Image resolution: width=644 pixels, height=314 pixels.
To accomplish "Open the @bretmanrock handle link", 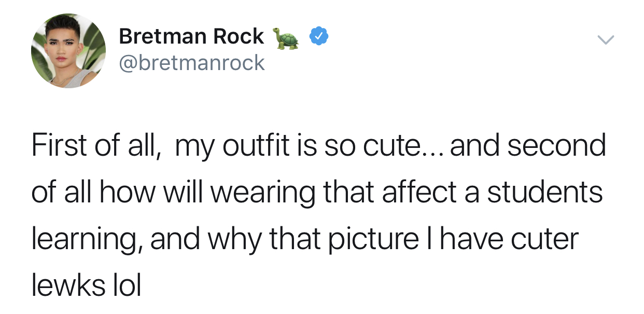I will point(192,63).
